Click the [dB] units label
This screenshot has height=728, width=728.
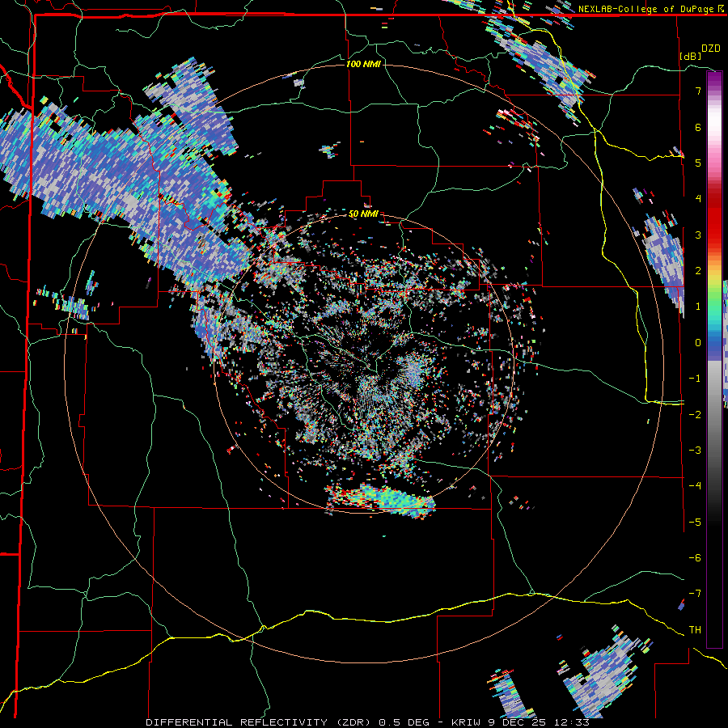tap(690, 56)
